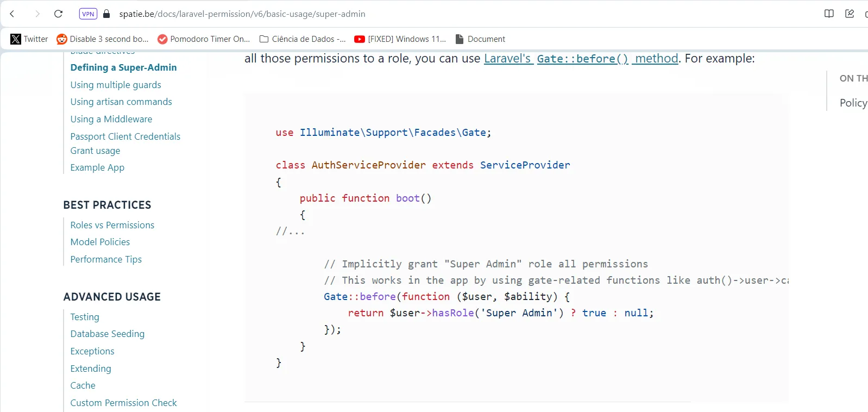This screenshot has height=412, width=868.
Task: Open the Document bookmark
Action: pos(480,39)
